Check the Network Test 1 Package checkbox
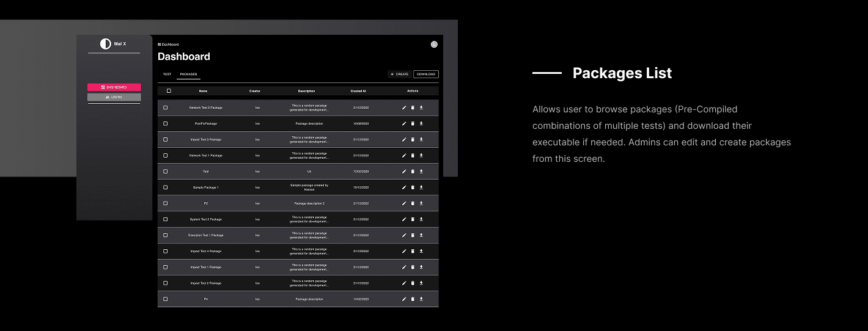The height and width of the screenshot is (331, 868). pyautogui.click(x=166, y=156)
